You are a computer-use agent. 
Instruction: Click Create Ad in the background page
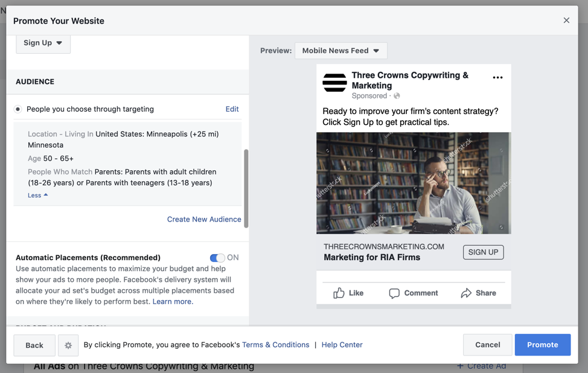point(482,366)
